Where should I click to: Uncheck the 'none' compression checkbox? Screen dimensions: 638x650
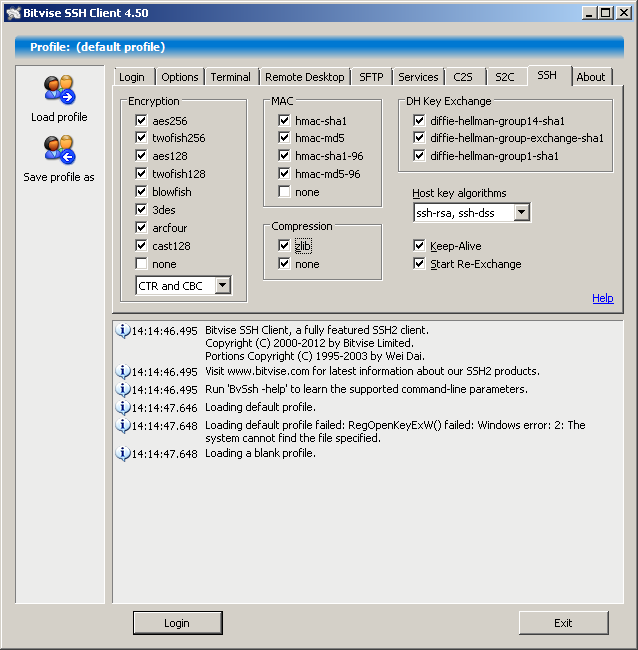(284, 264)
